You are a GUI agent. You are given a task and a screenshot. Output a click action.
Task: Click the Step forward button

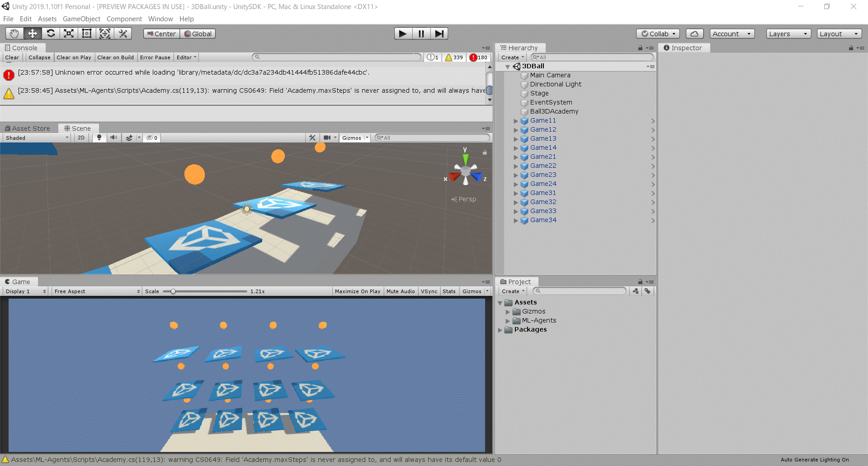click(x=439, y=33)
